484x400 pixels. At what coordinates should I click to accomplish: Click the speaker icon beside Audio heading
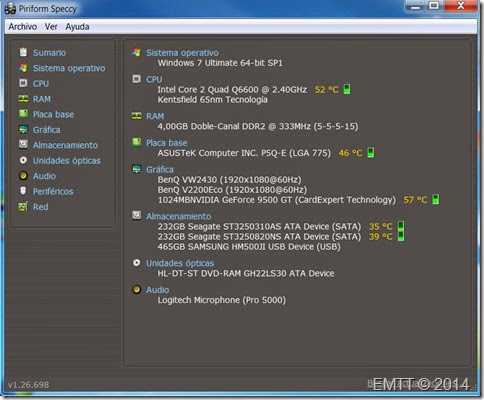(x=136, y=289)
